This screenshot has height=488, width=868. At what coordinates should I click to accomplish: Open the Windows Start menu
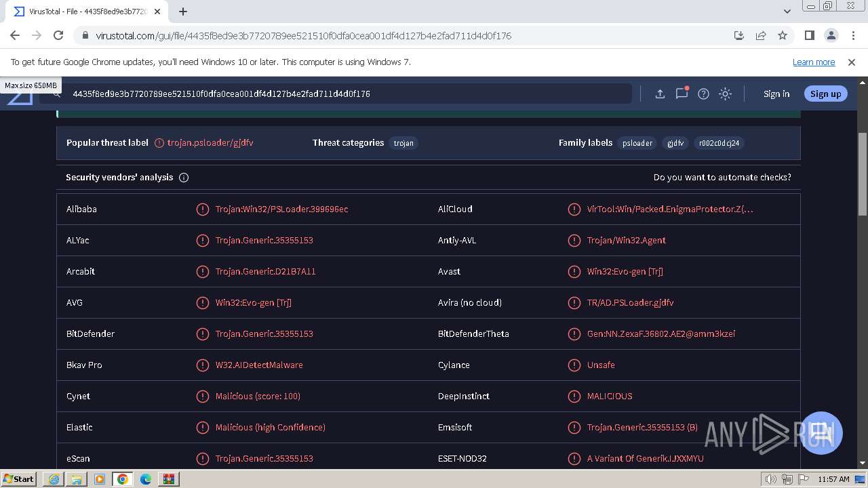pyautogui.click(x=18, y=479)
